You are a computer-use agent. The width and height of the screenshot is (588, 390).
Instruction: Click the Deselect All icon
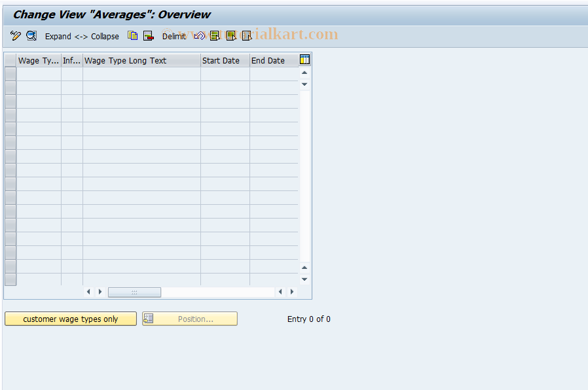[x=247, y=36]
